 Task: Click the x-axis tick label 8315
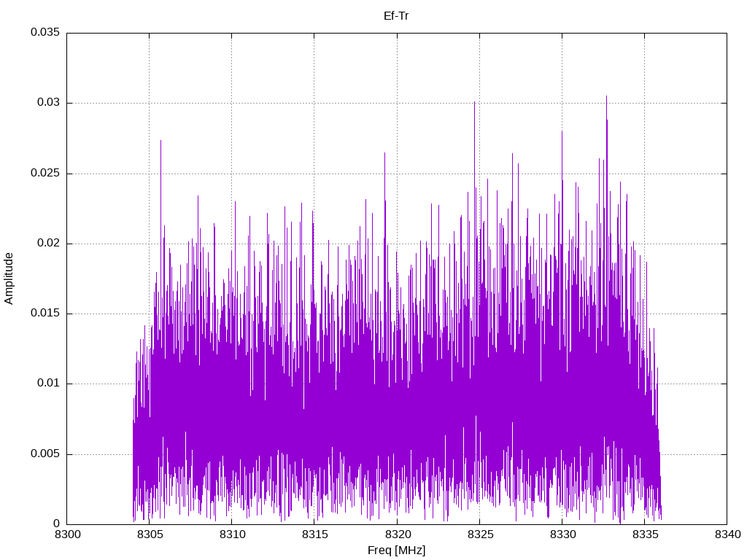tap(314, 534)
